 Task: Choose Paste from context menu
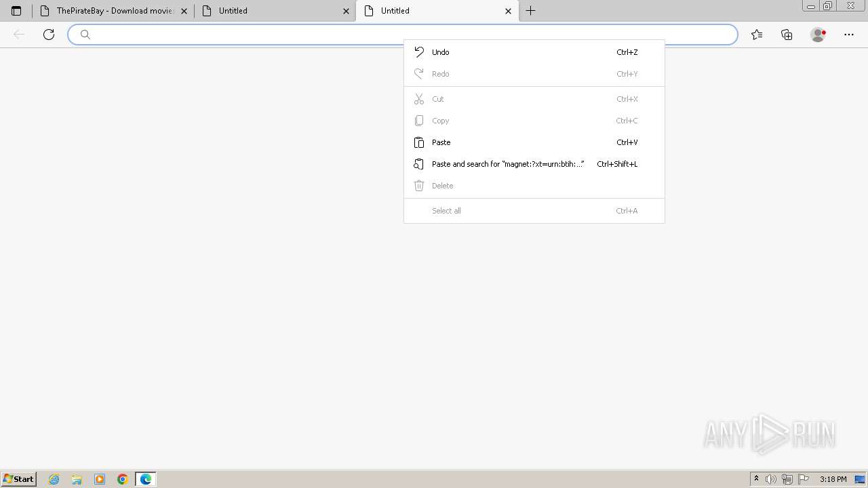[534, 142]
